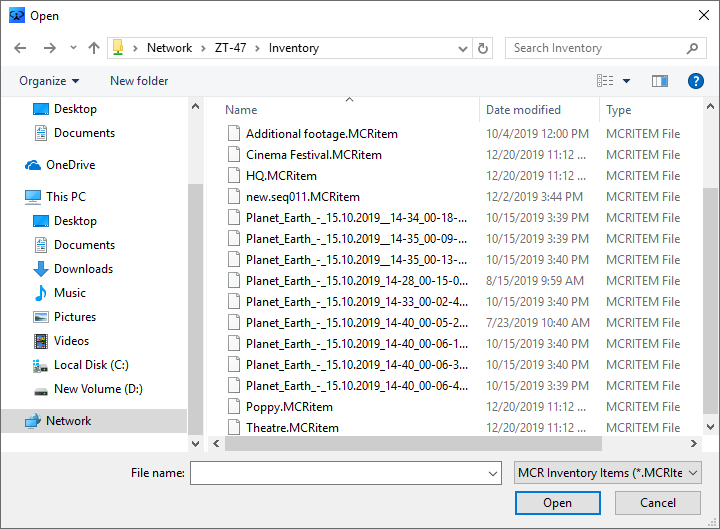This screenshot has height=529, width=720.
Task: Expand the address bar history dropdown
Action: point(463,48)
